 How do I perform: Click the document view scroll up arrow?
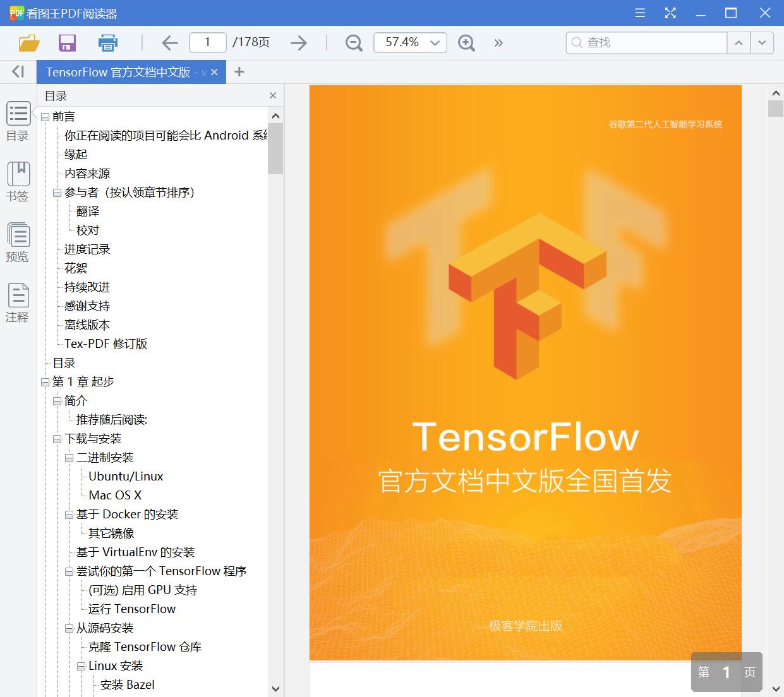click(776, 93)
